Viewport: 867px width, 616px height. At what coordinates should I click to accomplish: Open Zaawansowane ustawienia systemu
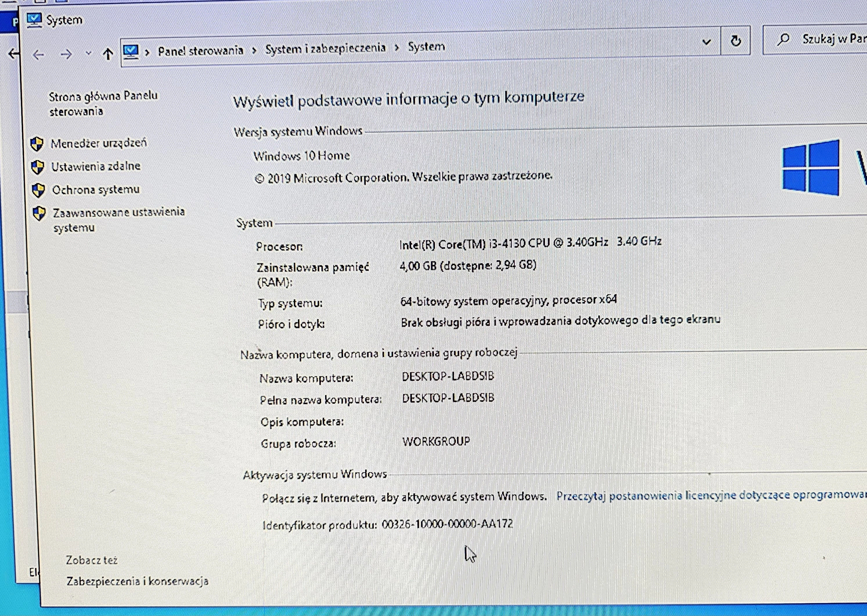(x=119, y=220)
